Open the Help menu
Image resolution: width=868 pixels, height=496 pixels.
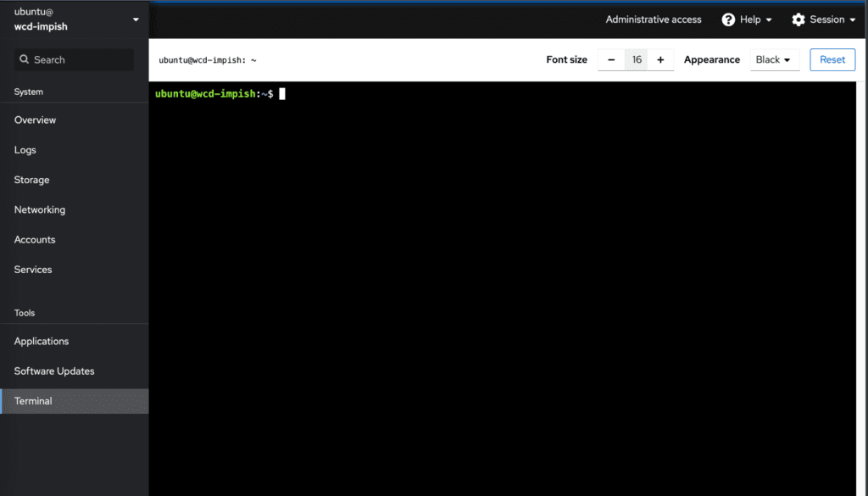click(747, 20)
